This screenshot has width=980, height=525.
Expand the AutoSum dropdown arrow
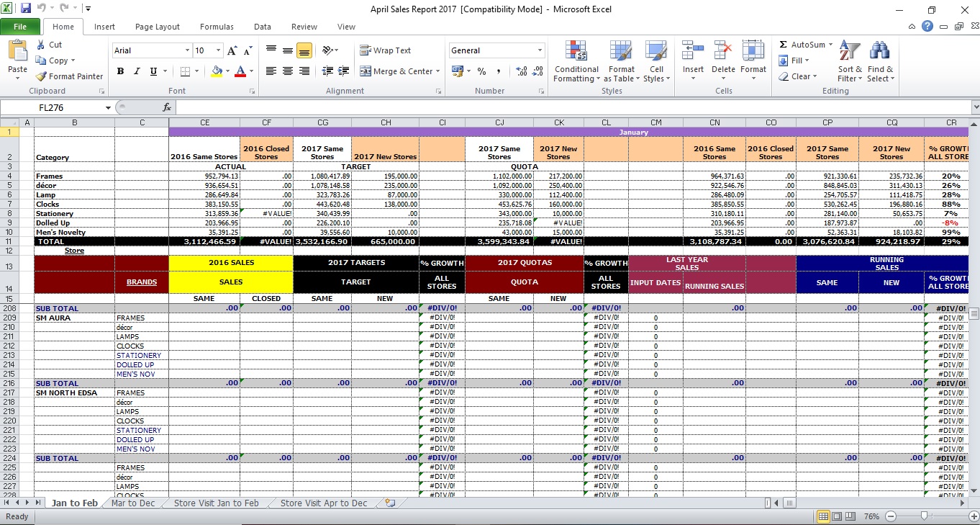click(830, 45)
